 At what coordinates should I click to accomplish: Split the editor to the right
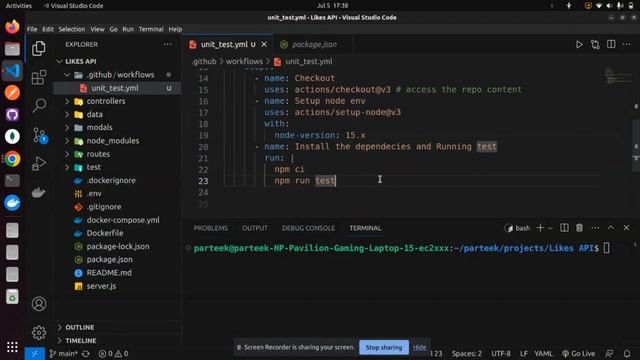(611, 44)
